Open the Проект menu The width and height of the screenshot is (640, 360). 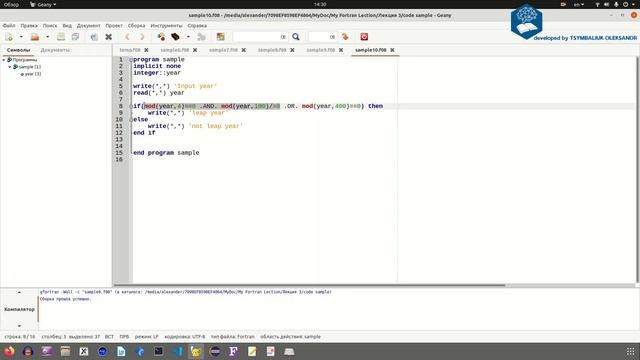point(114,25)
